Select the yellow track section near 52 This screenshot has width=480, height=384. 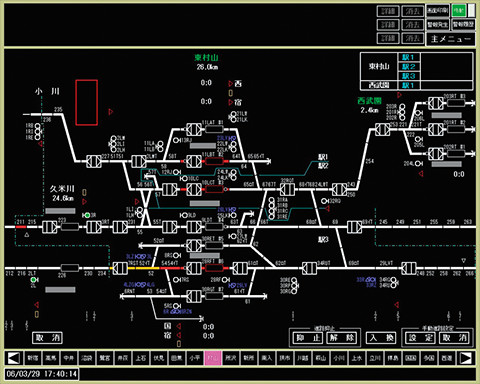coord(143,268)
